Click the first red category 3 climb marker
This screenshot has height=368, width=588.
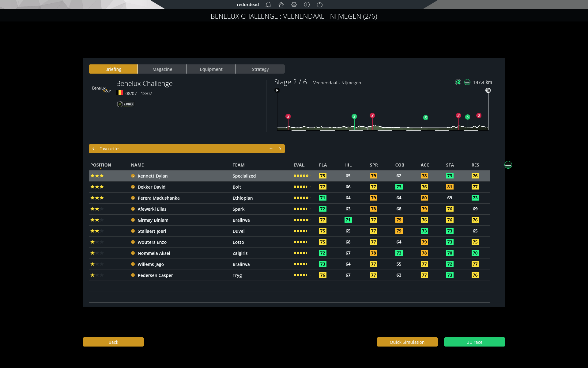288,116
